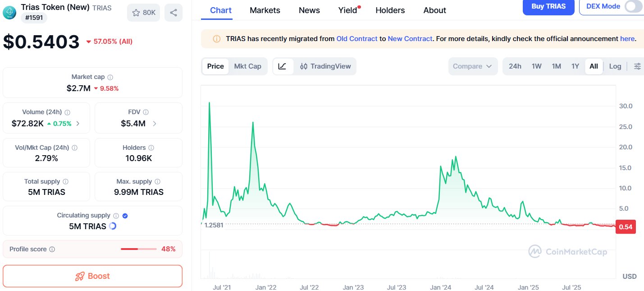Click the FDV info icon
Screen dimensions: 644x291
[x=146, y=112]
